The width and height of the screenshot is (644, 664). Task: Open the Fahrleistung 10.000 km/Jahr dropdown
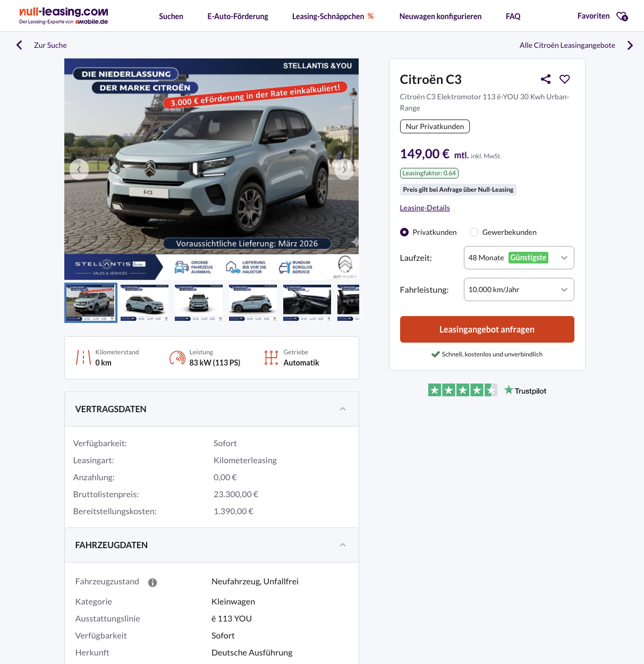519,290
